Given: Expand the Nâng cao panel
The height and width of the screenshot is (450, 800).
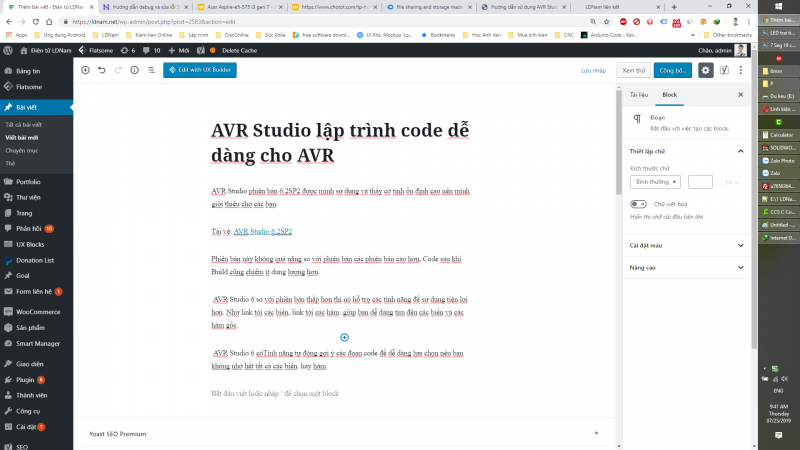Looking at the screenshot, I should pos(685,268).
